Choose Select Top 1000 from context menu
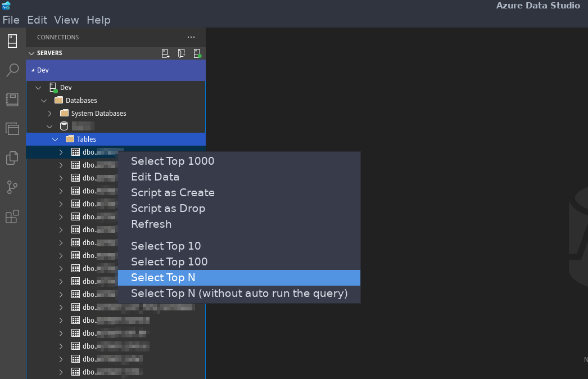Screen dimensions: 588x379 (239, 161)
